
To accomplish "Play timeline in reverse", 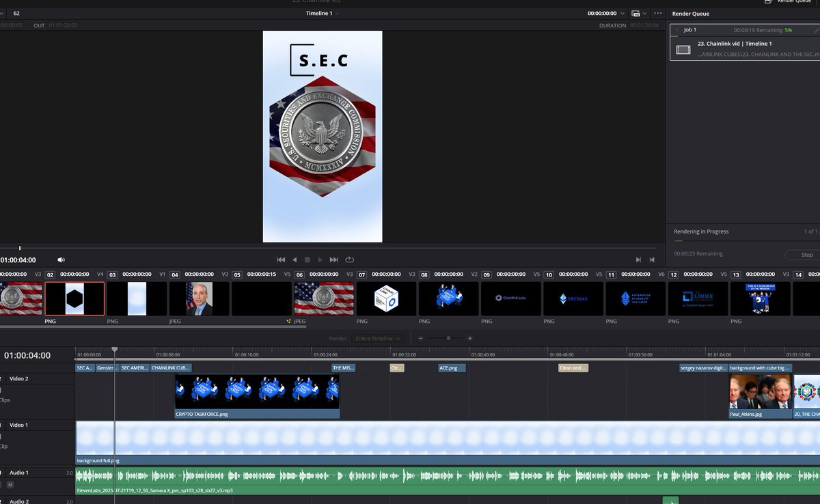I will tap(295, 260).
